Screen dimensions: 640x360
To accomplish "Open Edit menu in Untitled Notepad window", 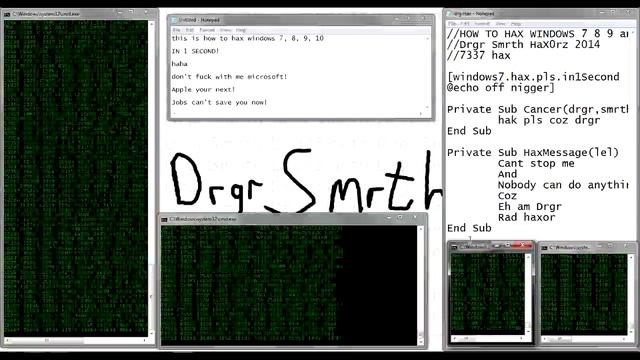I will (189, 30).
